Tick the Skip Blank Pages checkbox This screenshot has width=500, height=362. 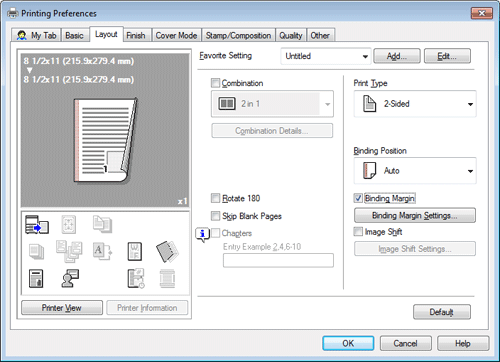216,216
